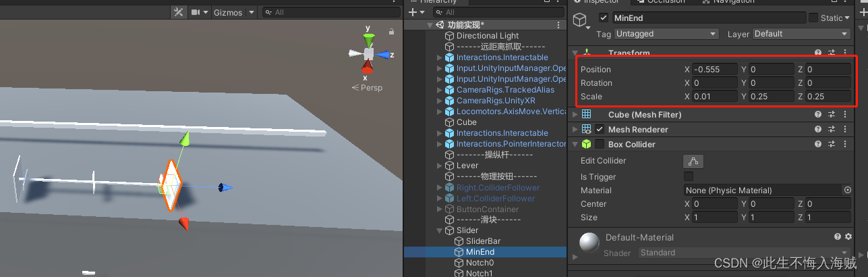Click the Position X field

(x=715, y=69)
